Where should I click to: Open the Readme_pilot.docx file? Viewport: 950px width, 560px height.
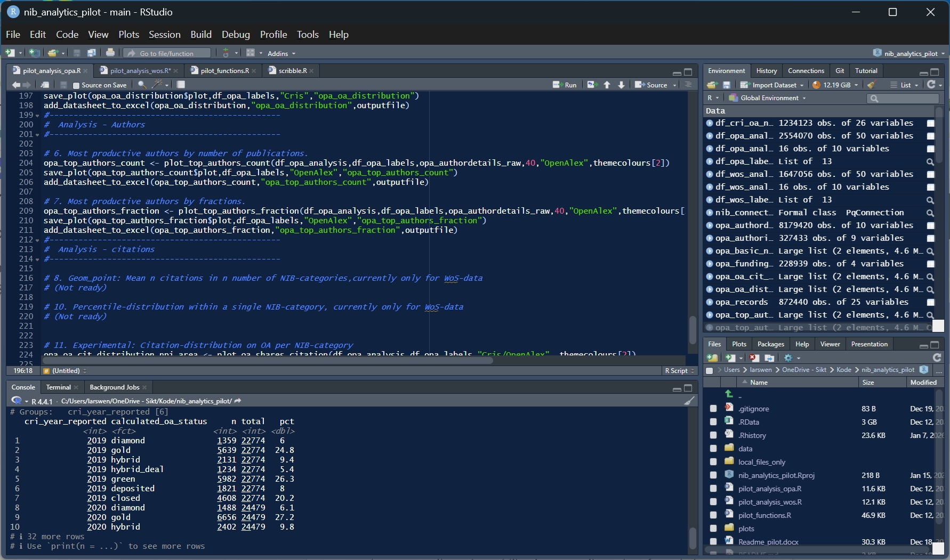pyautogui.click(x=768, y=542)
